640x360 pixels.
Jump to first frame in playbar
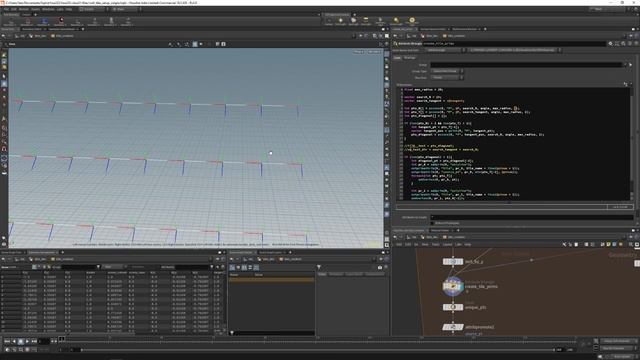pos(7,341)
